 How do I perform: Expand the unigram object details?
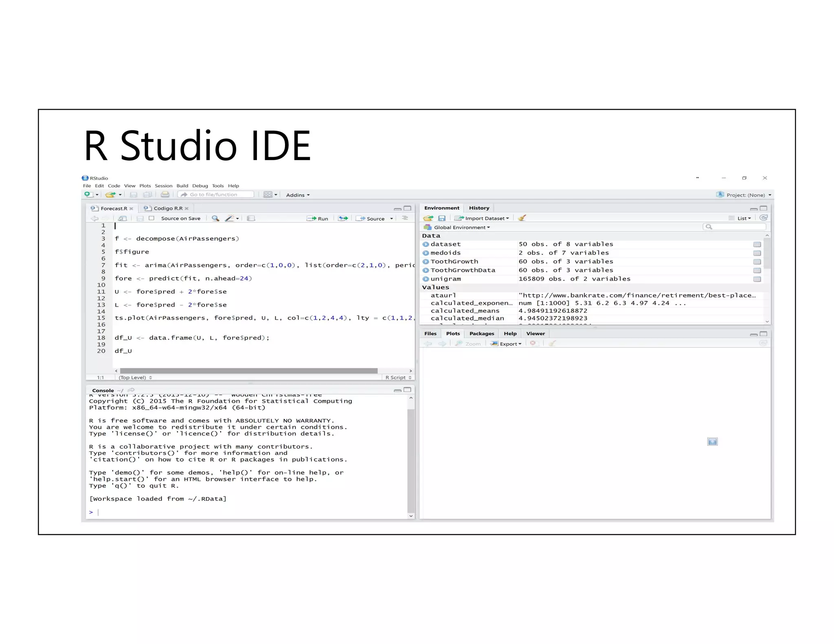426,279
